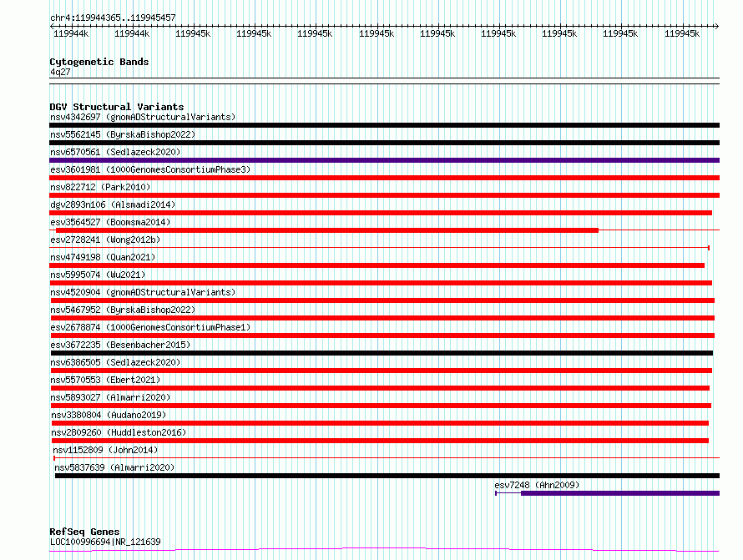The height and width of the screenshot is (560, 743).
Task: Click the red bar under esv2678874
Action: click(382, 335)
